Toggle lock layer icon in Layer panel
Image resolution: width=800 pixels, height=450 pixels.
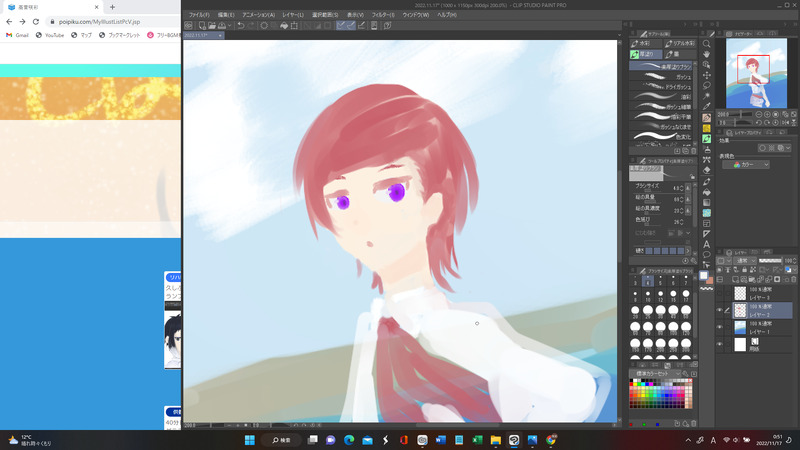744,270
